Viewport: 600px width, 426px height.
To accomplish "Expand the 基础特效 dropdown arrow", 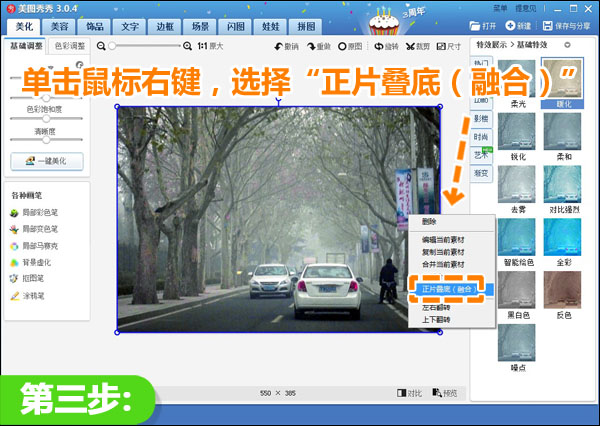I will 567,45.
